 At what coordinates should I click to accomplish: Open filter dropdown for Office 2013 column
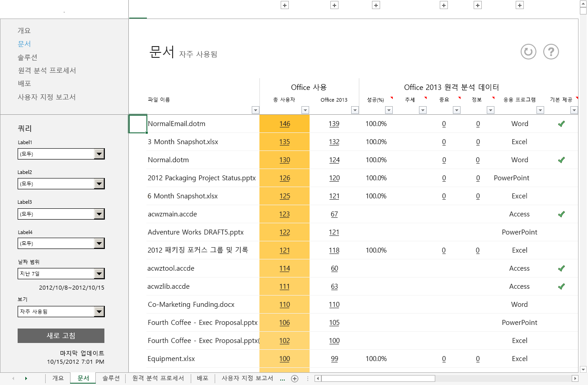[x=355, y=110]
